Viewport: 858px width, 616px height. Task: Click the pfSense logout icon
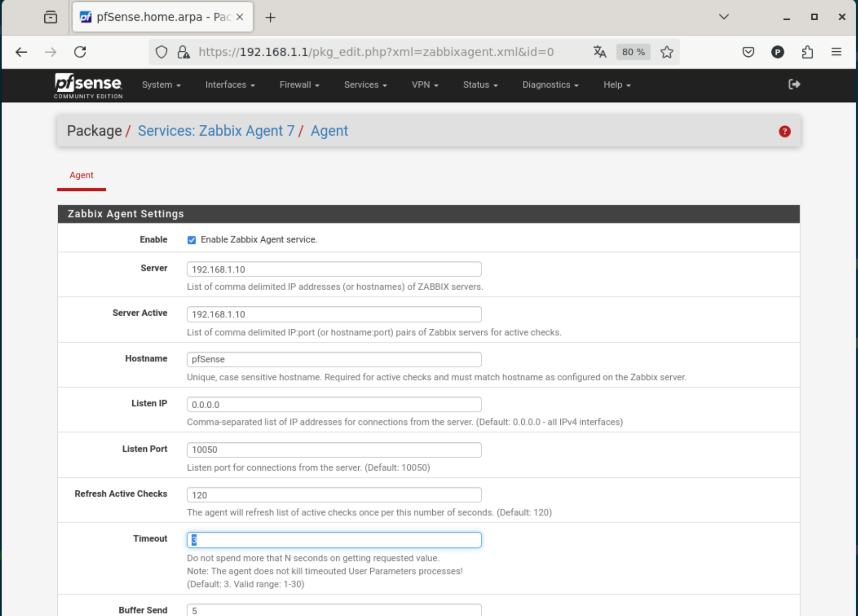794,84
